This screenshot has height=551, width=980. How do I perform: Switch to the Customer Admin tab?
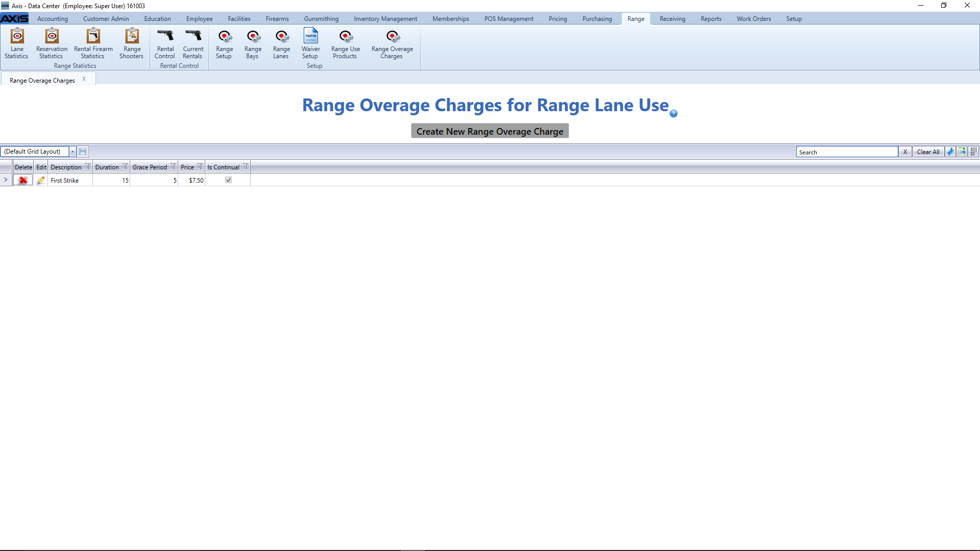click(x=106, y=19)
